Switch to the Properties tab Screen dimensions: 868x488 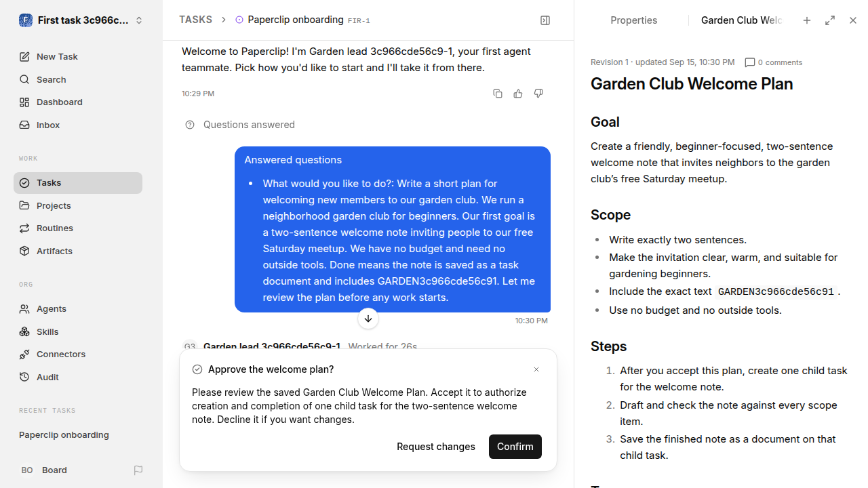tap(633, 20)
